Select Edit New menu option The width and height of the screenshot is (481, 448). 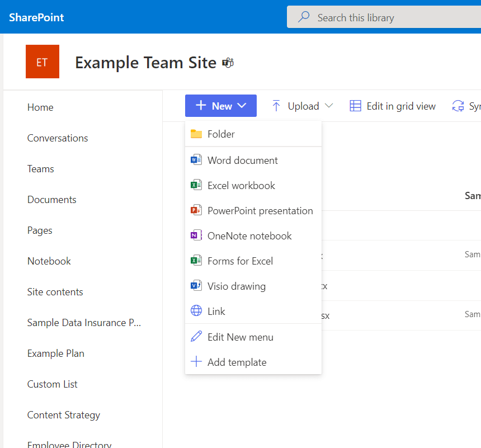[253, 337]
